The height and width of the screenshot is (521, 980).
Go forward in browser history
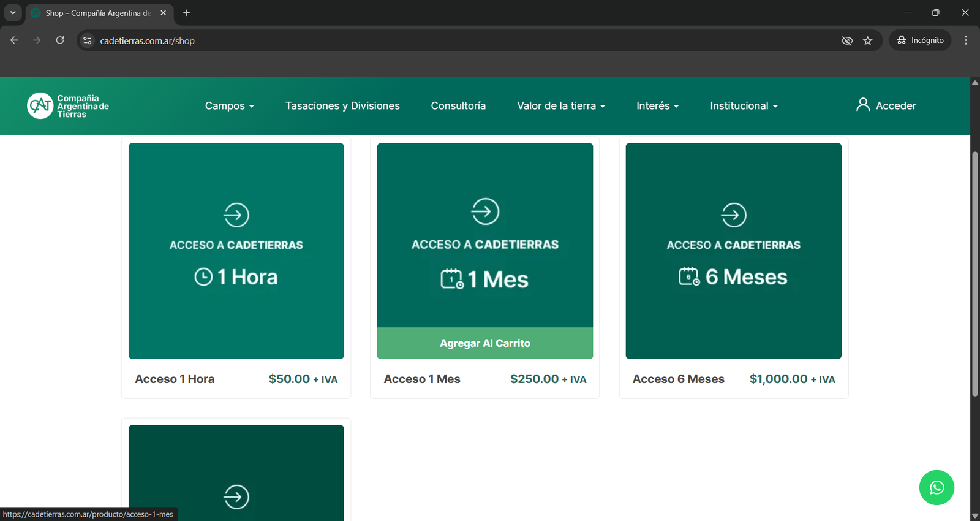pyautogui.click(x=37, y=40)
